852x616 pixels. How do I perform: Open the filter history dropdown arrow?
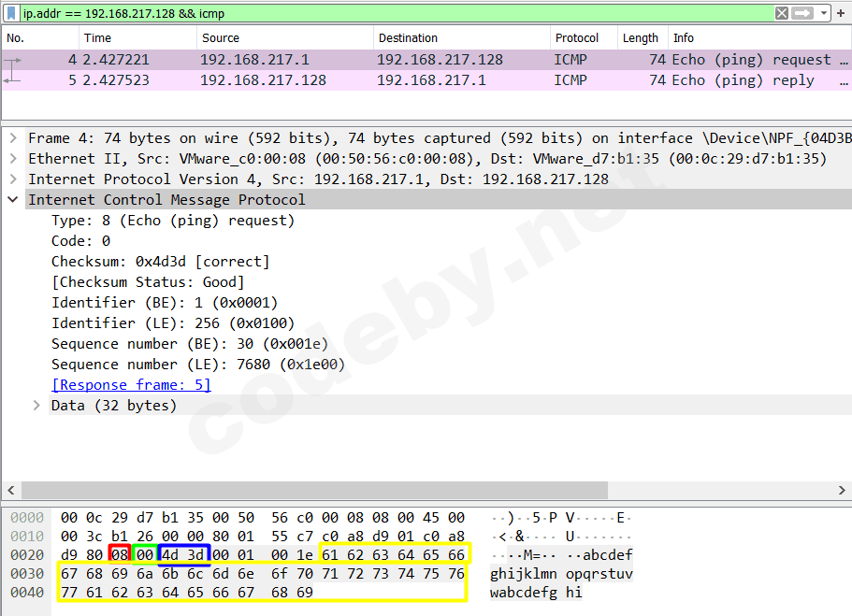824,13
